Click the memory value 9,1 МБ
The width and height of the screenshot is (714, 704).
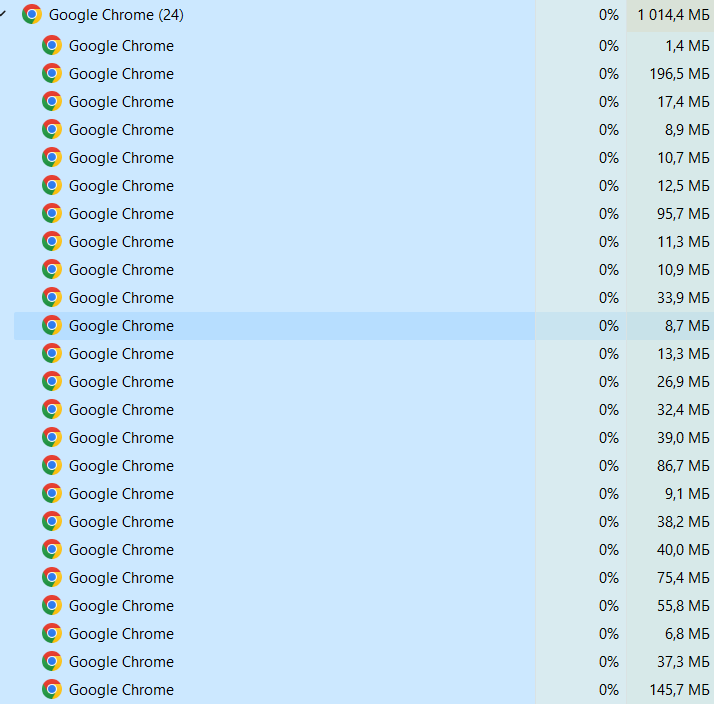click(687, 494)
